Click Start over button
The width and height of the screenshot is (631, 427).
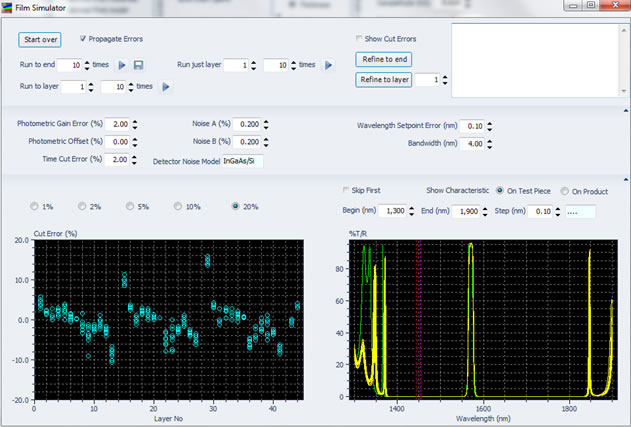coord(40,39)
